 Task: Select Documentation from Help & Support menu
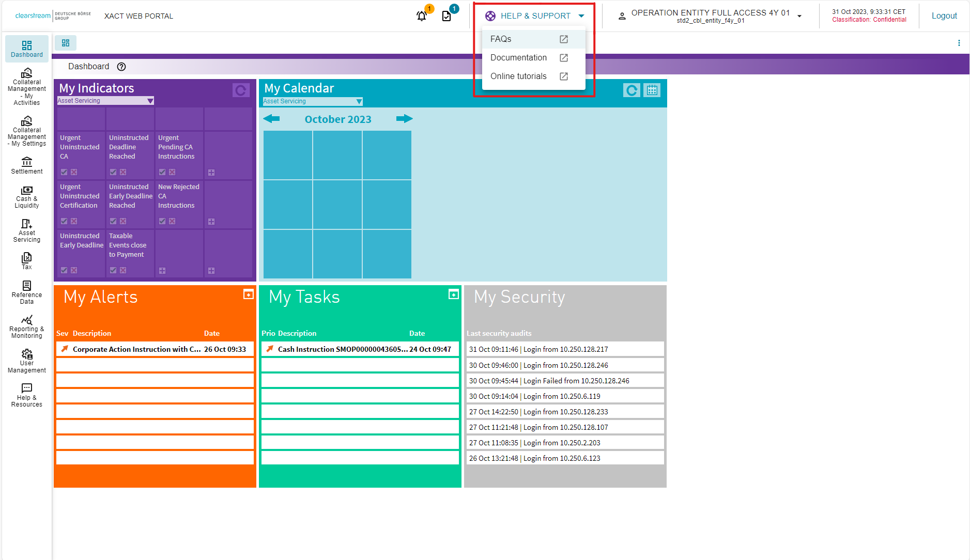point(518,58)
